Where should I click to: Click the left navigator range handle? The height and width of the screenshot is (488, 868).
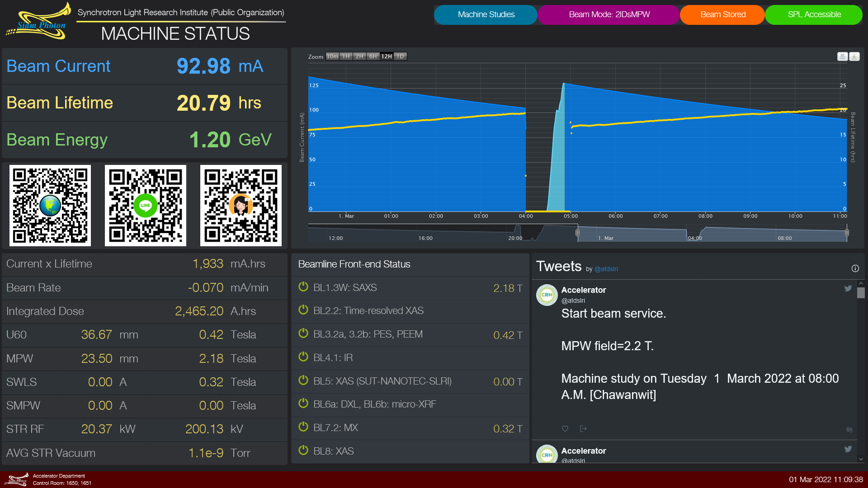[x=577, y=233]
